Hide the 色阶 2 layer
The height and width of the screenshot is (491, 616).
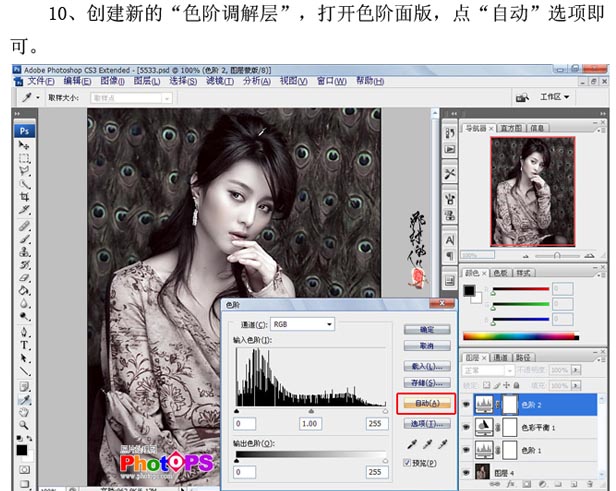(466, 405)
